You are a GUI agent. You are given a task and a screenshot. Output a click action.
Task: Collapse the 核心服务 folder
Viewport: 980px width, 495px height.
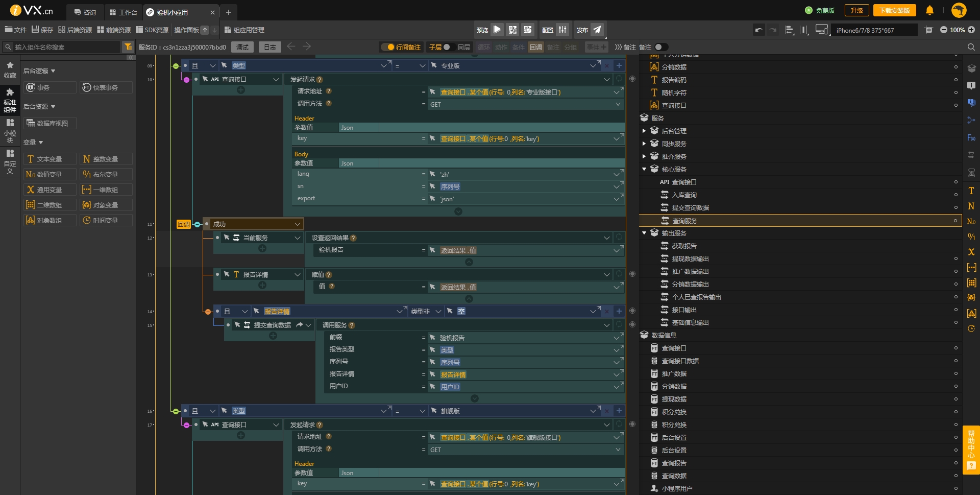click(x=644, y=169)
